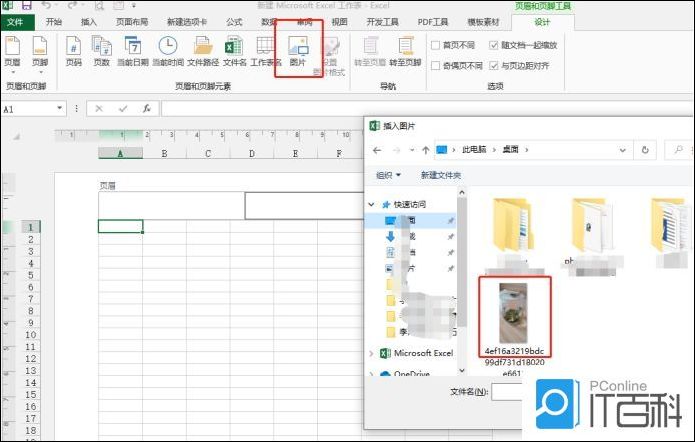Click the Cancel X icon in formula bar
The image size is (695, 442).
point(99,109)
